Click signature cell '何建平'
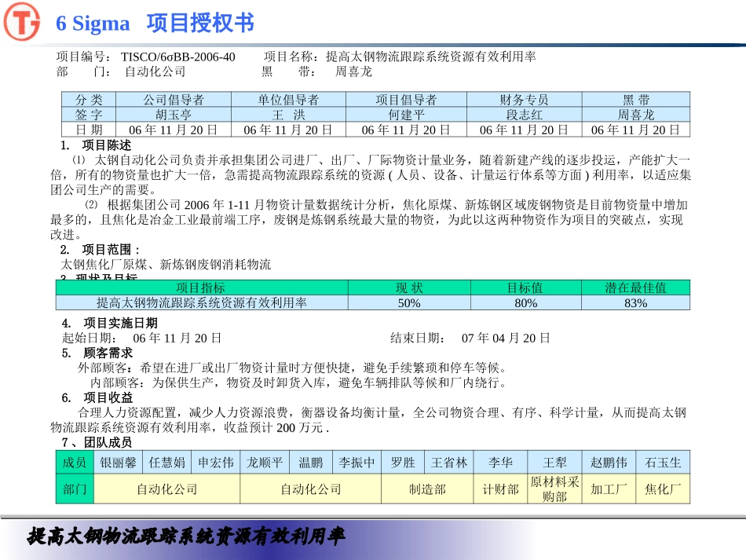 (x=406, y=115)
